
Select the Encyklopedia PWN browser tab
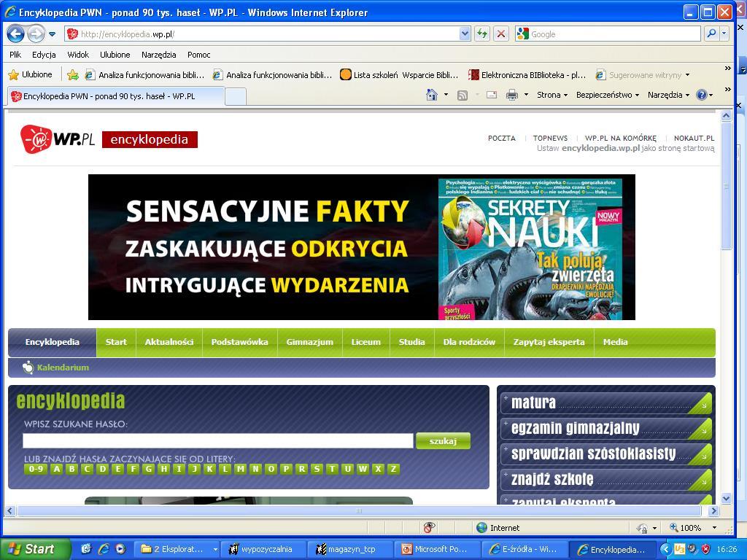(115, 96)
